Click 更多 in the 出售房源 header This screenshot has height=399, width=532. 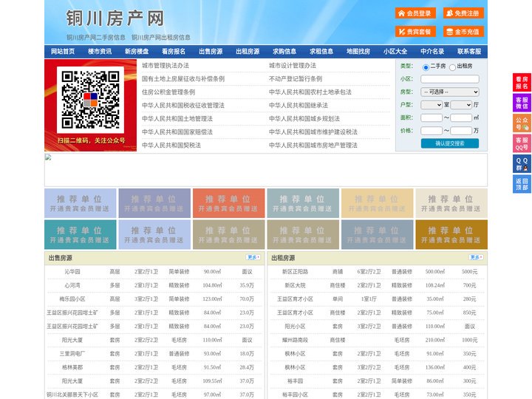coord(253,258)
